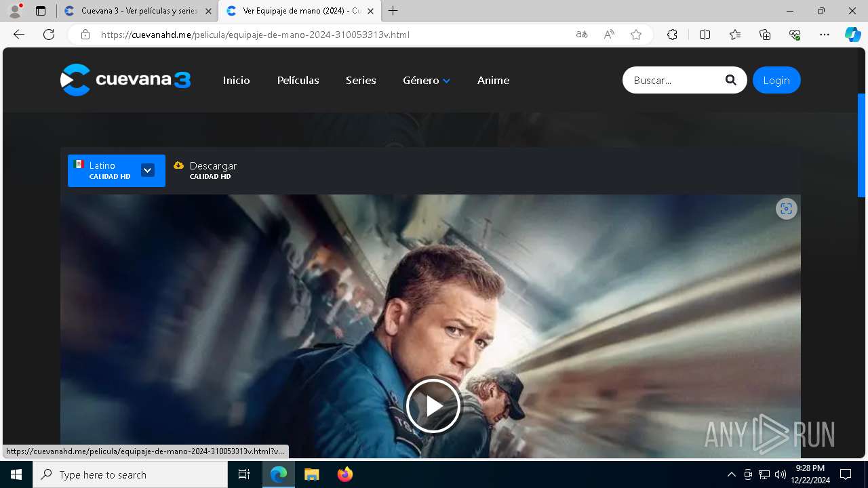The height and width of the screenshot is (488, 868).
Task: Click the taskbar search box
Action: coord(130,474)
